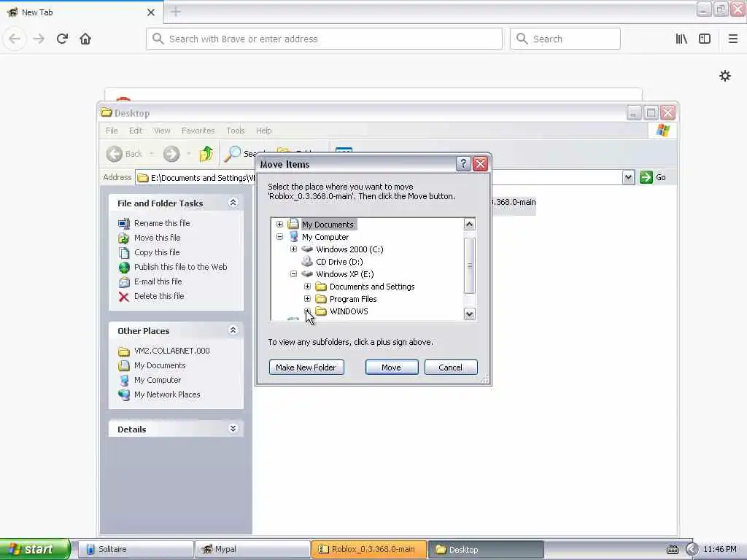Image resolution: width=747 pixels, height=560 pixels.
Task: Open the Edit menu in Desktop window
Action: pos(135,131)
